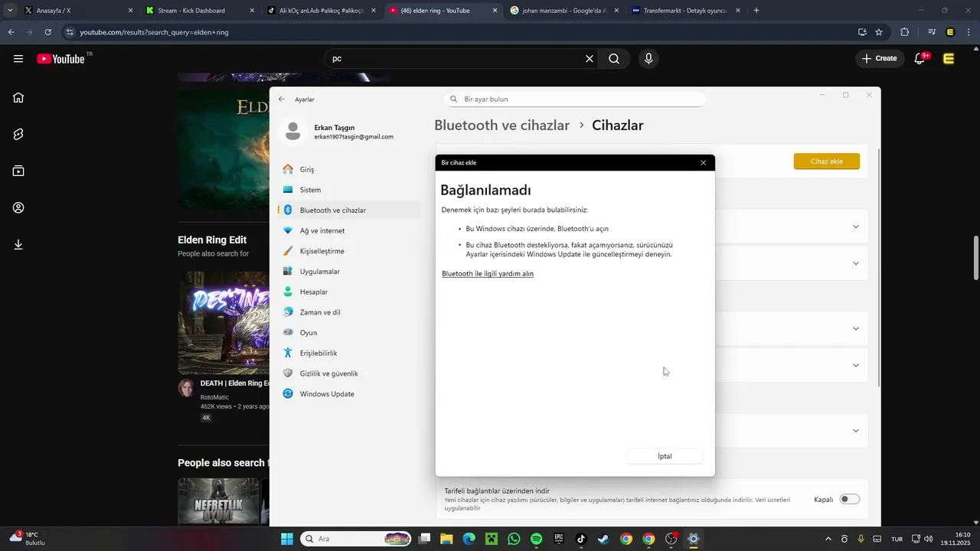Open the YouTube account avatar menu
Image resolution: width=980 pixels, height=551 pixels.
click(949, 59)
